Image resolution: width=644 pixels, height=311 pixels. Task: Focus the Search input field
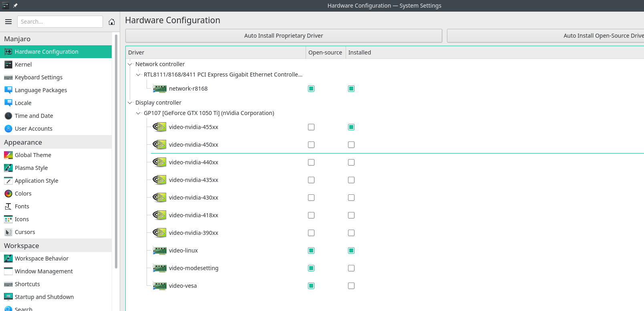click(60, 22)
